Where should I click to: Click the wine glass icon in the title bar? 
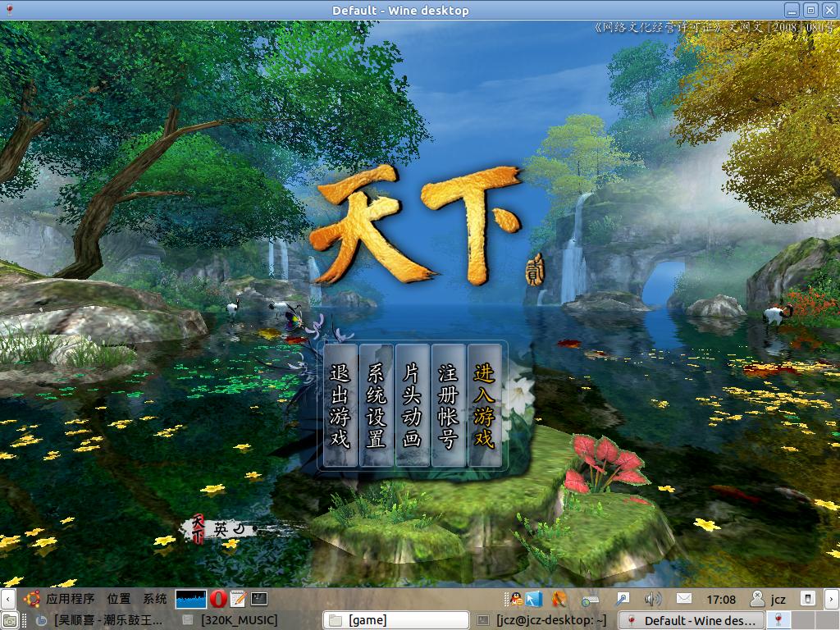(x=9, y=10)
